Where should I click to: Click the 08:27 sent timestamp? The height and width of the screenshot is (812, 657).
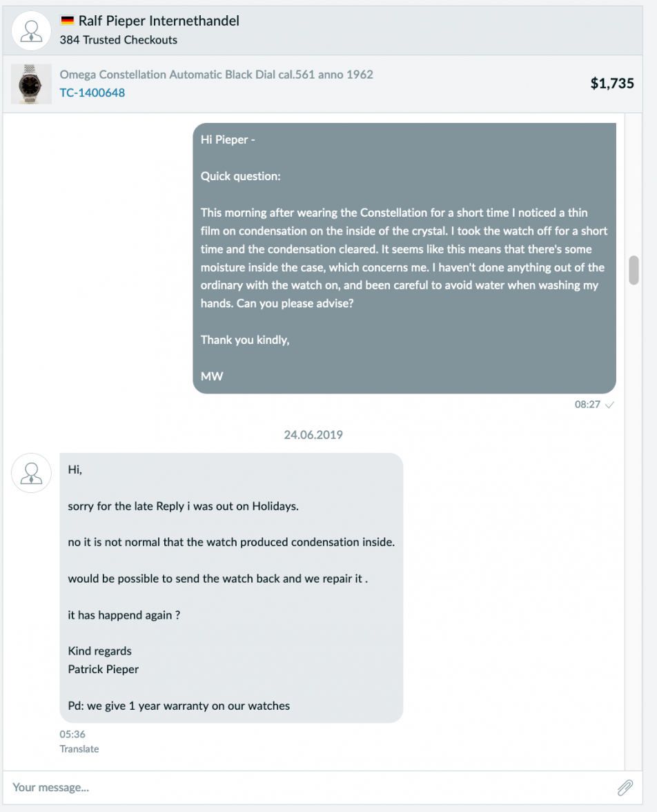(x=587, y=405)
